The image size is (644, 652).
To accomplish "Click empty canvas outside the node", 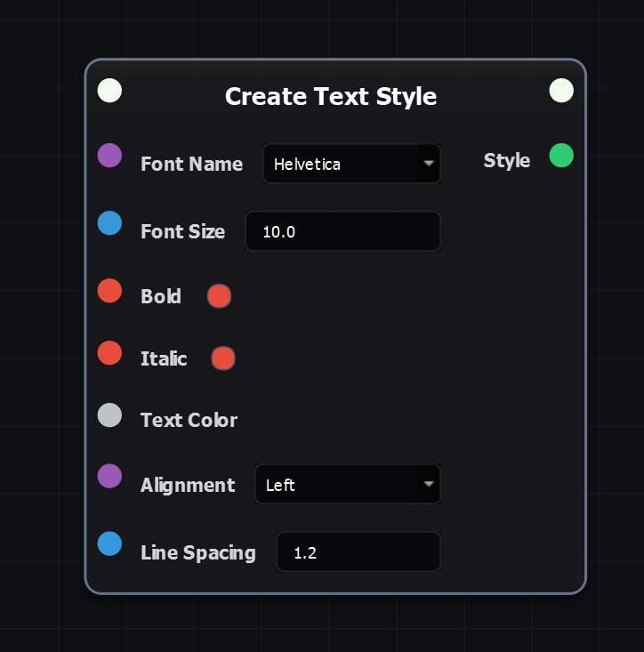I will click(44, 356).
